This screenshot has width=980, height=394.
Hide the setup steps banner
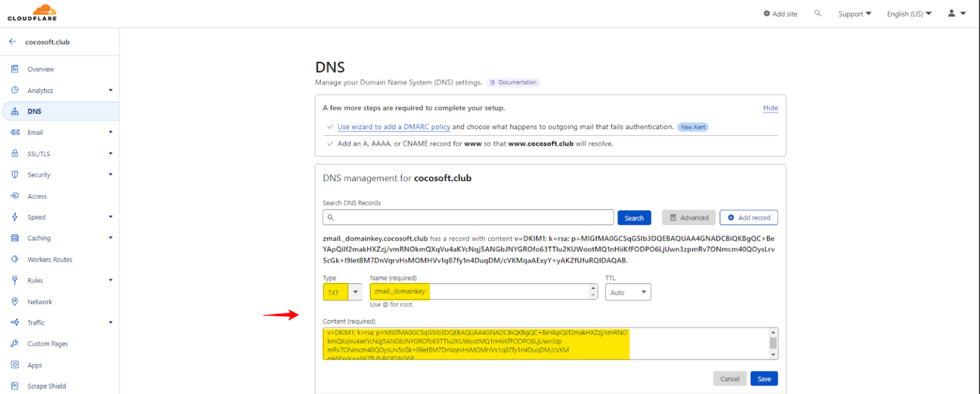[x=770, y=108]
